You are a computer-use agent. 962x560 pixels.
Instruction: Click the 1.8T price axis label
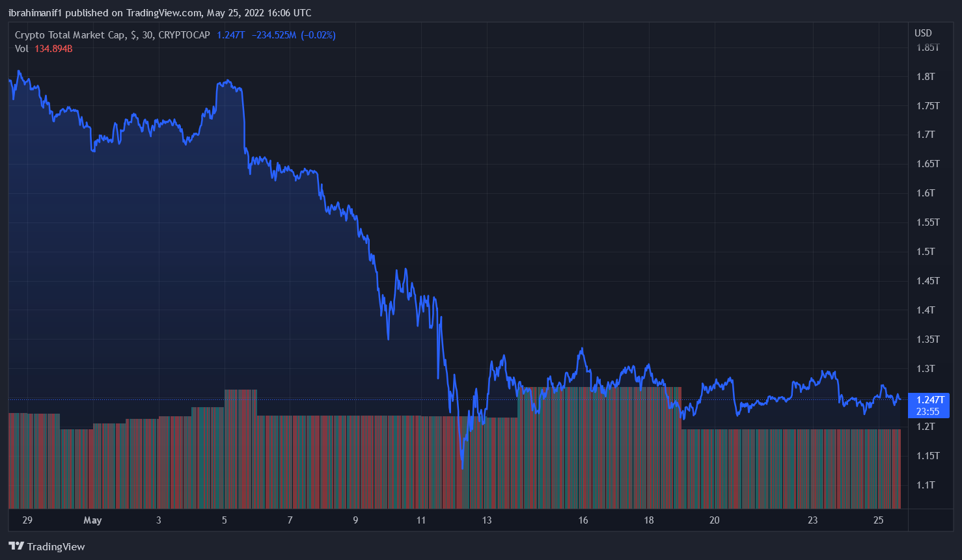[x=926, y=77]
